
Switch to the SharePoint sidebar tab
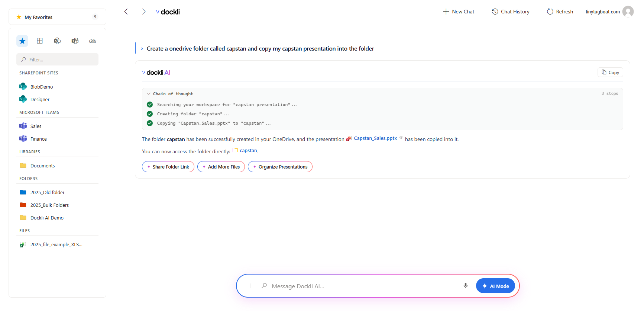click(57, 41)
